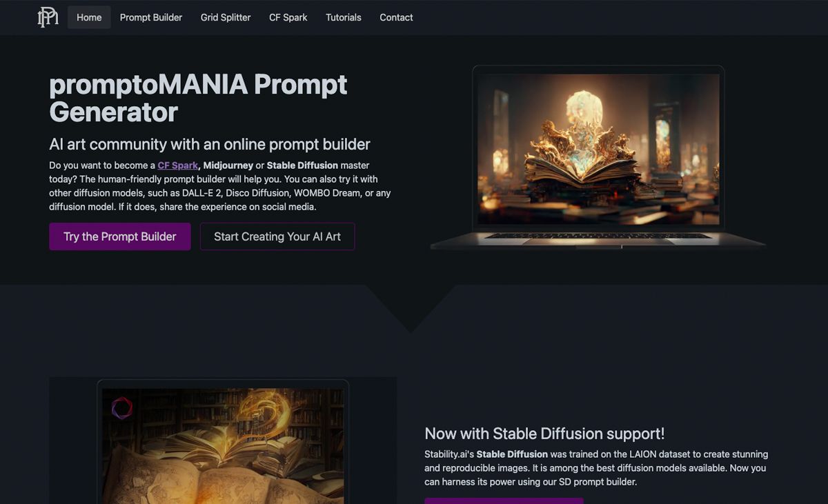Click the Now with Stable Diffusion support heading
Image resolution: width=828 pixels, height=504 pixels.
[544, 434]
